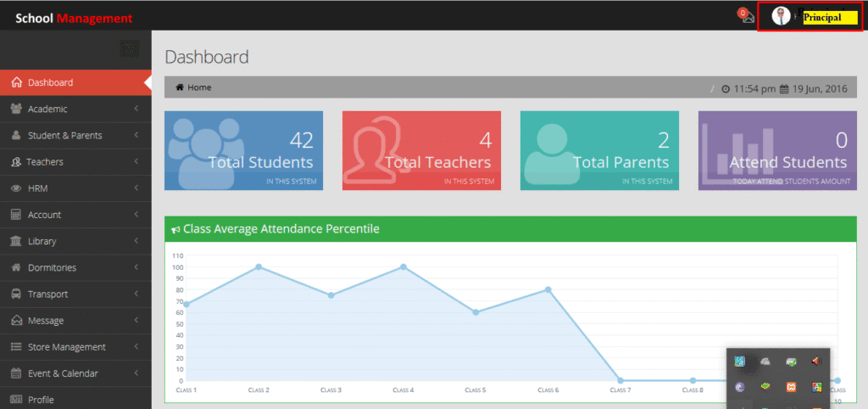868x409 pixels.
Task: Open the Attend Students purple card
Action: (x=777, y=150)
